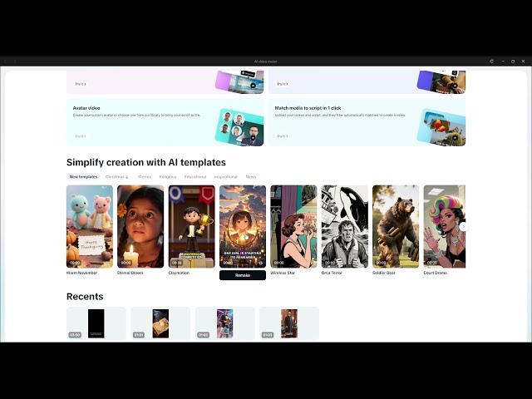This screenshot has height=399, width=532.
Task: Go back using the title bar arrow
Action: (x=6, y=62)
